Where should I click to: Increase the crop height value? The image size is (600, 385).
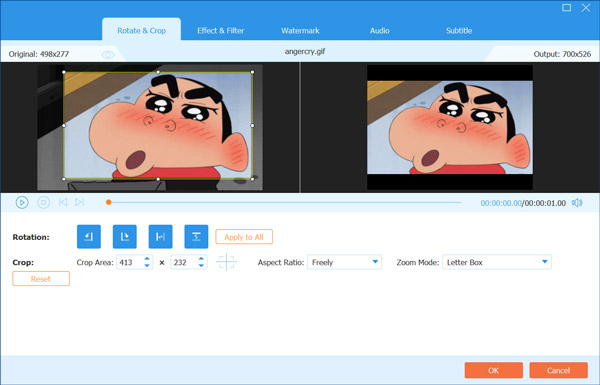pyautogui.click(x=201, y=259)
